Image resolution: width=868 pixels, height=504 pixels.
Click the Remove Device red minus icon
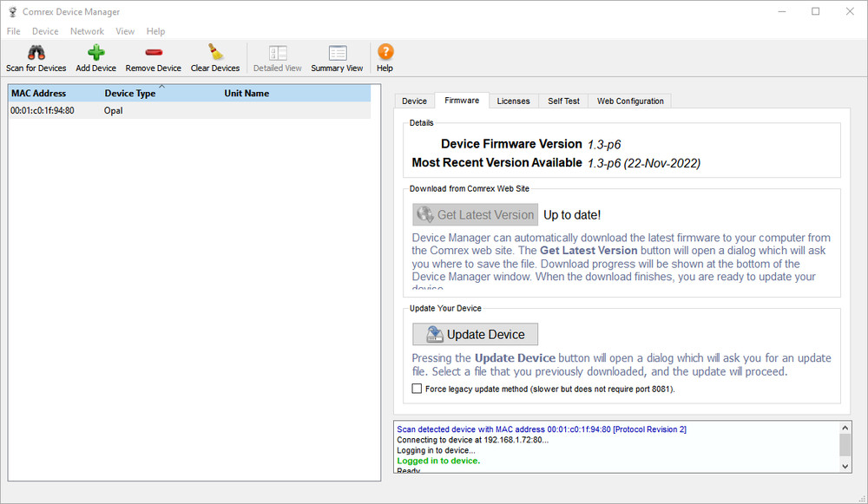pos(153,53)
